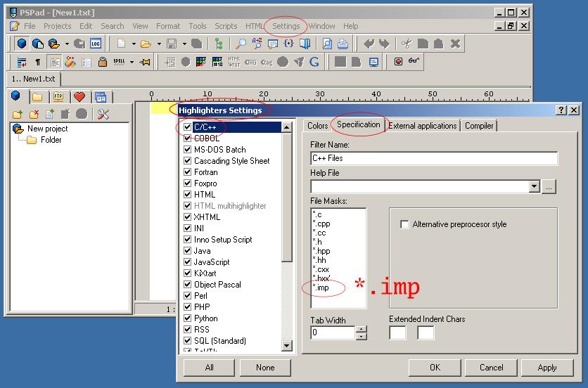
Task: Click the Print printer icon
Action: (343, 44)
